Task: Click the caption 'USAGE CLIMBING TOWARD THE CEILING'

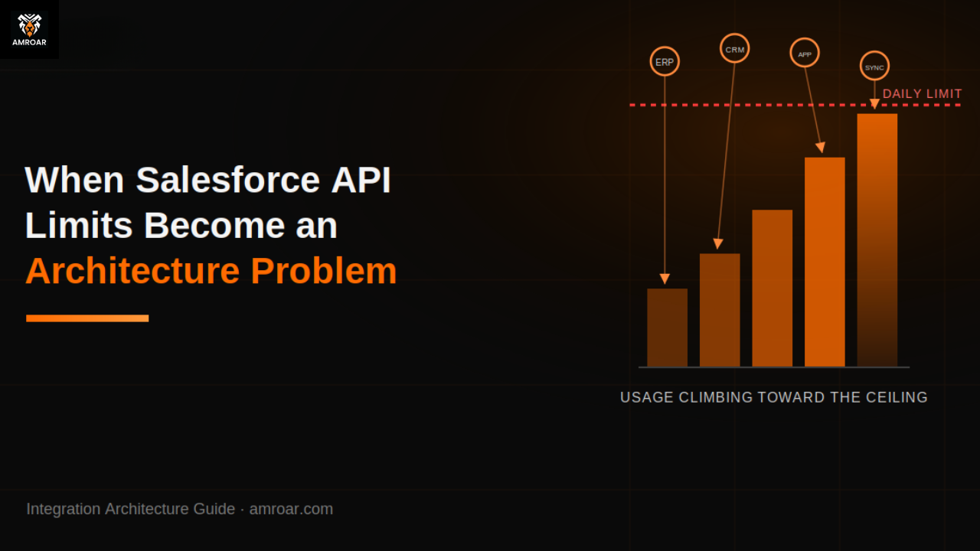Action: [x=773, y=397]
